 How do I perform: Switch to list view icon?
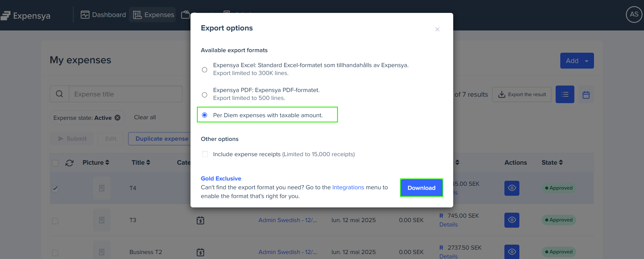(565, 94)
